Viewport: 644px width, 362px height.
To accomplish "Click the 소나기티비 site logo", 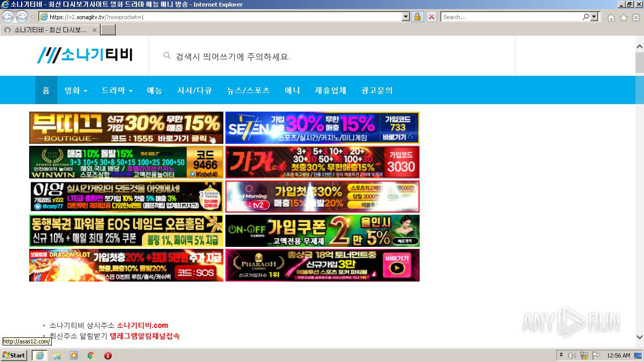I will click(x=85, y=55).
